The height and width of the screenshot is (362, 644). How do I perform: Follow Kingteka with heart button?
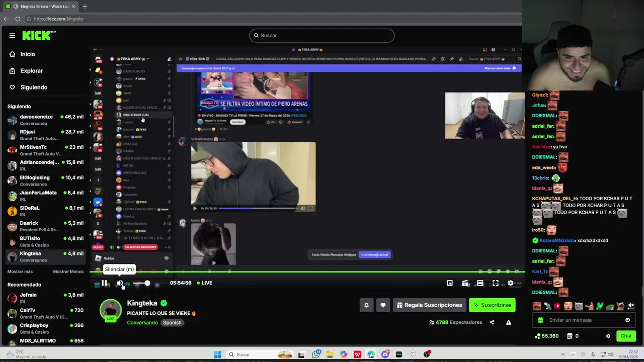point(383,305)
